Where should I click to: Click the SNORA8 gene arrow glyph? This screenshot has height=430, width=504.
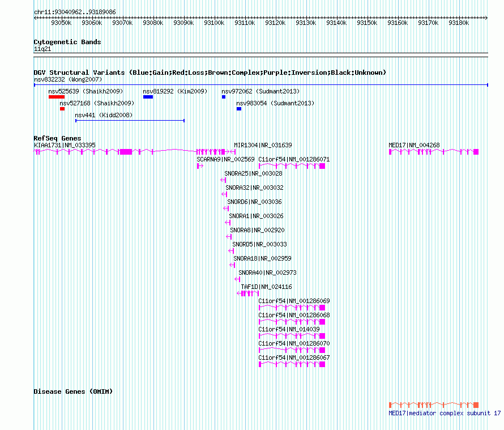click(x=229, y=237)
